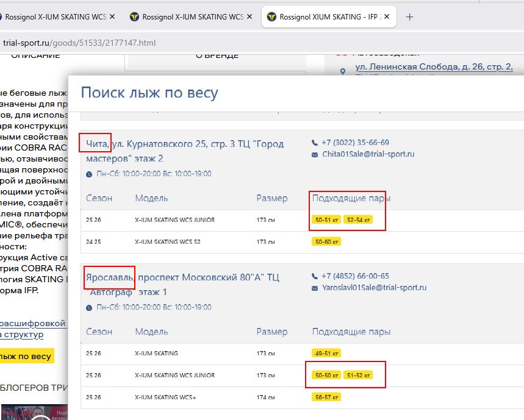Select the 56-57 кг badge for WCS+

click(x=326, y=397)
